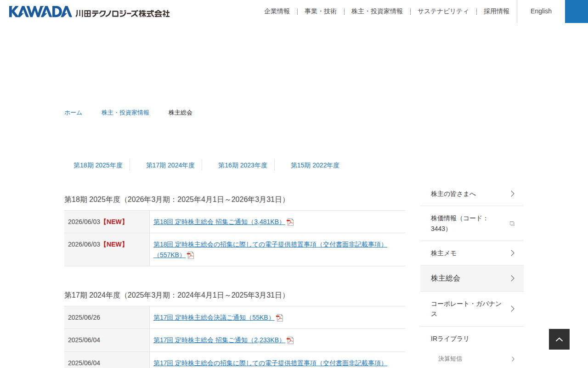Click the IRライブラリ sidebar heading

[450, 339]
